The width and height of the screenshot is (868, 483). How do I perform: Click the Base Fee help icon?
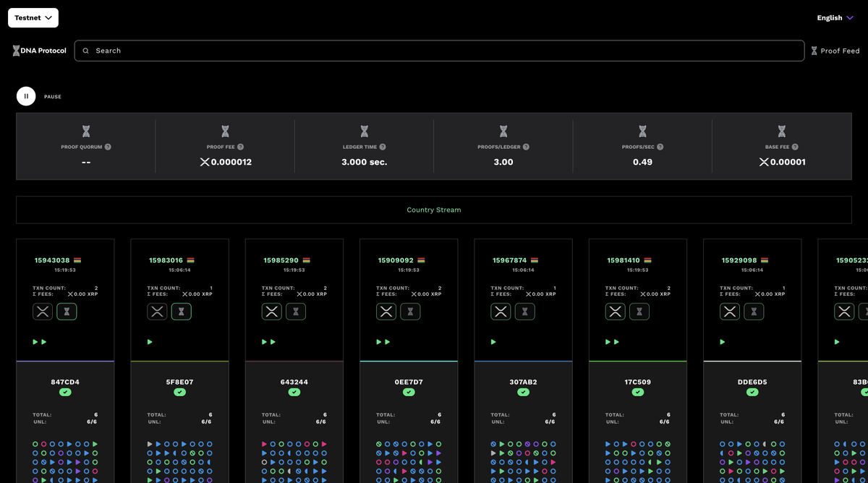point(795,147)
